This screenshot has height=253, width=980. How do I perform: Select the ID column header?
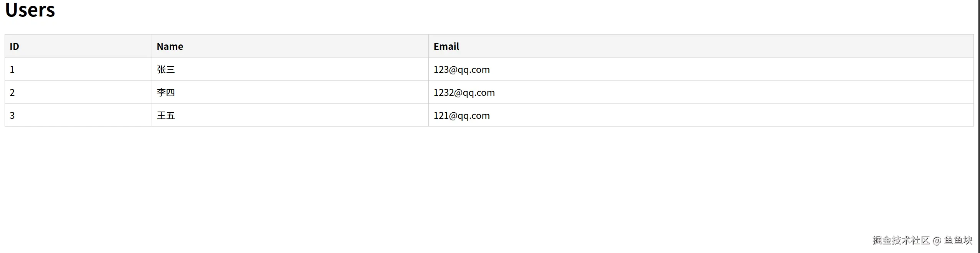pyautogui.click(x=14, y=46)
